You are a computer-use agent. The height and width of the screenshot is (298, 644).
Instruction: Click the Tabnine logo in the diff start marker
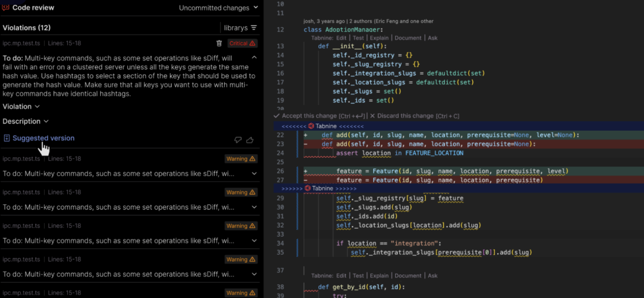[x=311, y=126]
